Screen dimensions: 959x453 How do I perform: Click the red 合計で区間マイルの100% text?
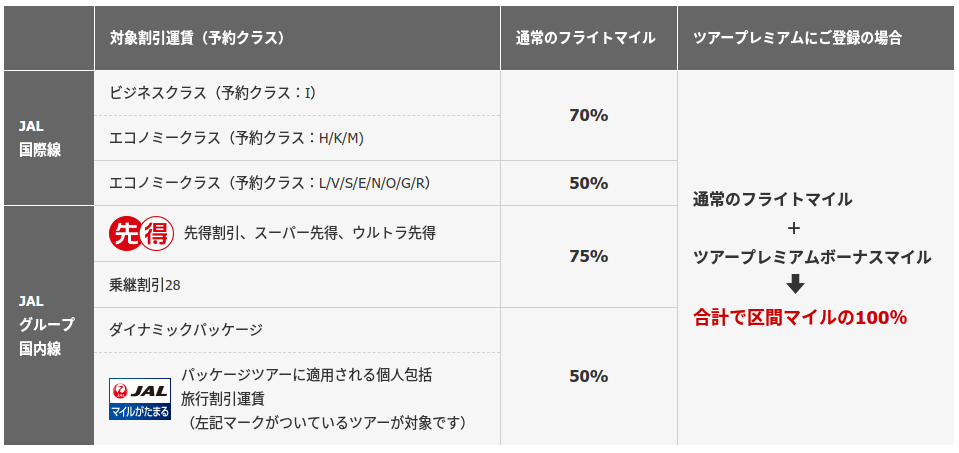[799, 318]
